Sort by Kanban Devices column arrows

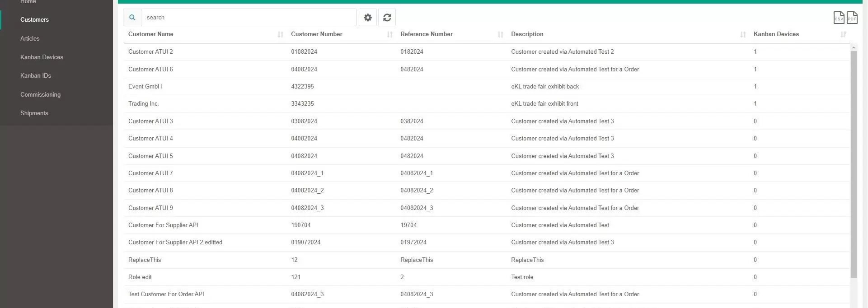click(x=843, y=34)
